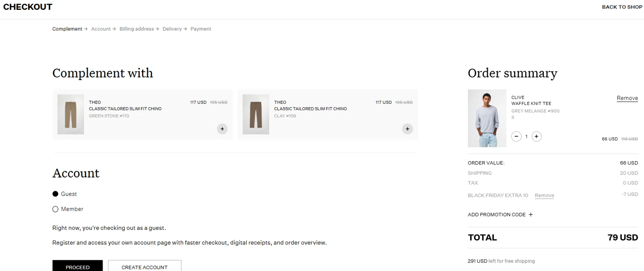Decrease Waffle Knit Tee quantity with minus
Image resolution: width=644 pixels, height=271 pixels.
coord(516,136)
